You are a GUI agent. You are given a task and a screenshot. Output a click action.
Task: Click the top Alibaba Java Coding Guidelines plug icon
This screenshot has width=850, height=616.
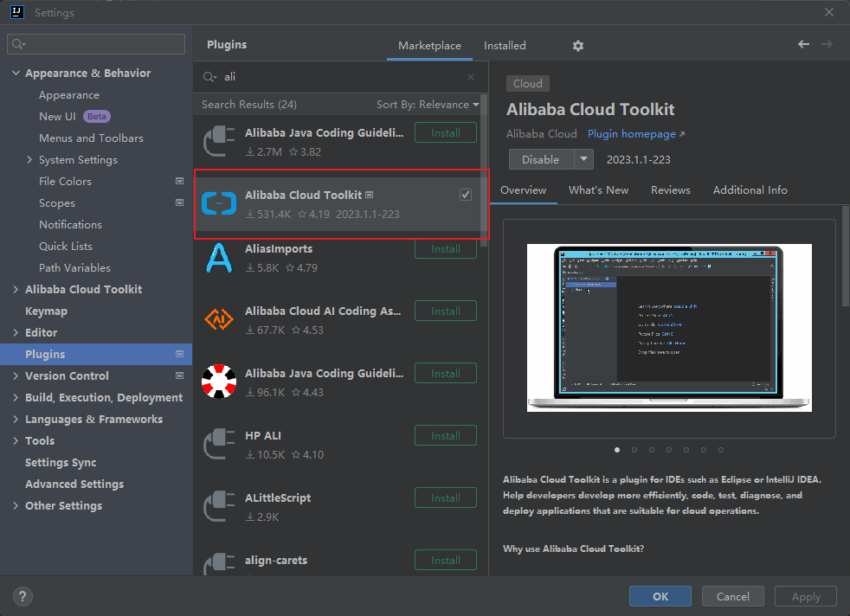tap(219, 141)
